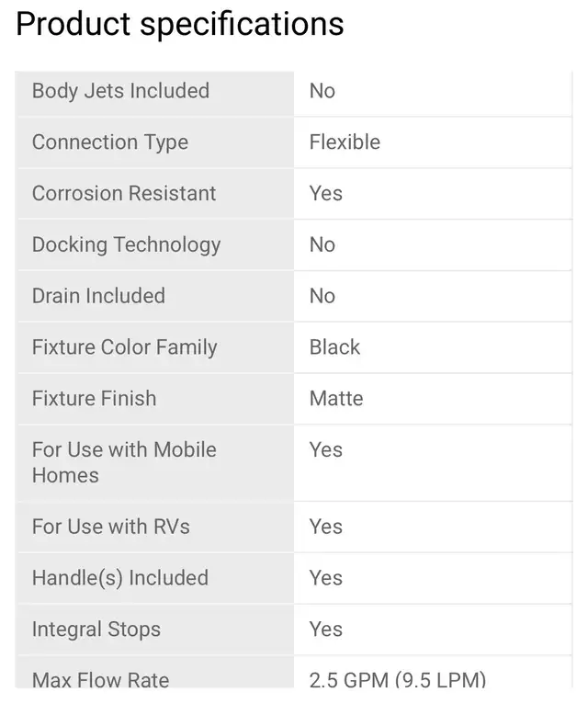
Task: Tap the 2.5 GPM (9.5 LPM) value
Action: (397, 680)
